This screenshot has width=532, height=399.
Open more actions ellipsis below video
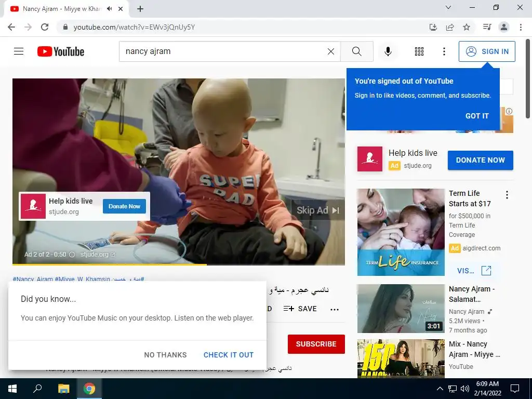point(335,310)
